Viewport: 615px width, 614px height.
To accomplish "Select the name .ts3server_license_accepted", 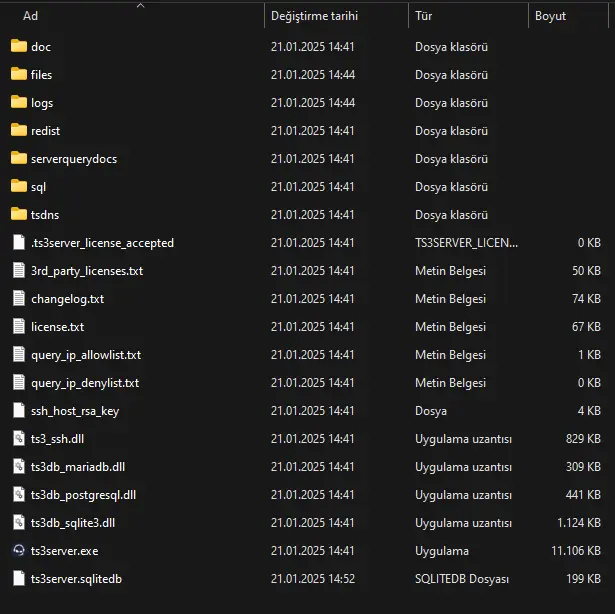I will point(102,243).
